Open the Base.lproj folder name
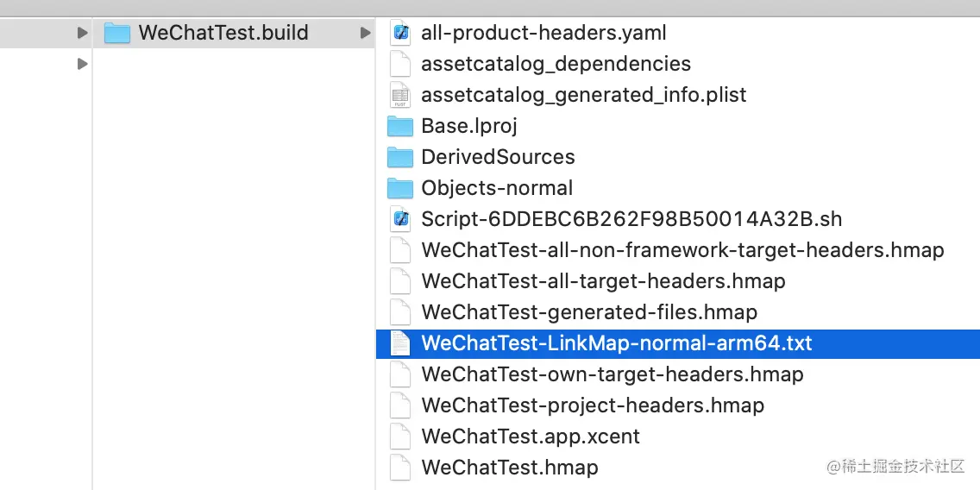Viewport: 980px width, 490px height. click(469, 126)
